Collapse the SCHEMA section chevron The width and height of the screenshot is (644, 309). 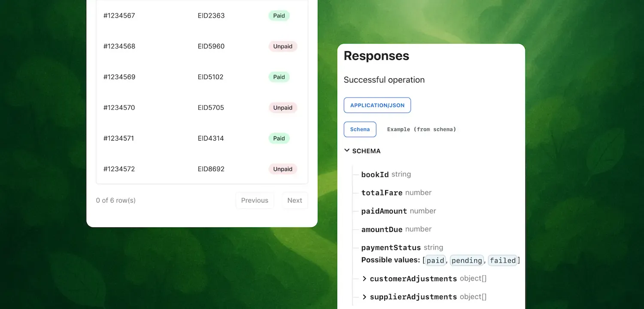347,151
